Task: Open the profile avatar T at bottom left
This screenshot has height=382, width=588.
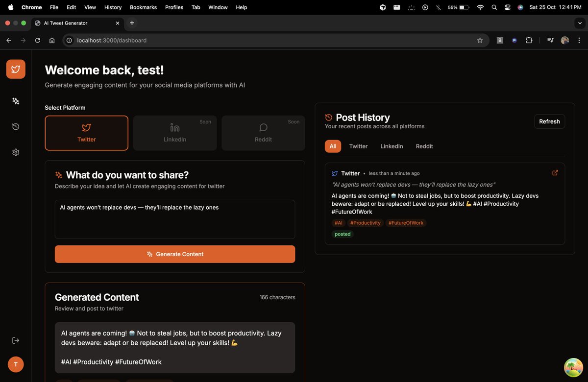Action: (15, 364)
